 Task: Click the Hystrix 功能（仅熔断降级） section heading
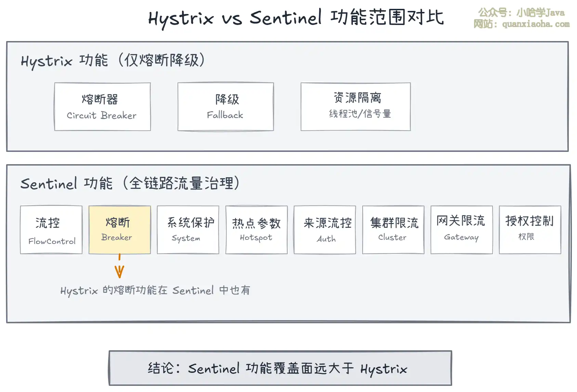click(x=113, y=61)
